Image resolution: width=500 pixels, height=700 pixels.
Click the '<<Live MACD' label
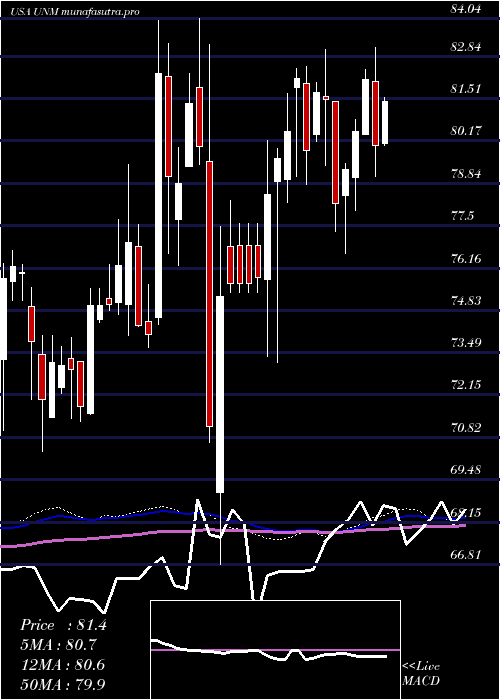point(421,673)
